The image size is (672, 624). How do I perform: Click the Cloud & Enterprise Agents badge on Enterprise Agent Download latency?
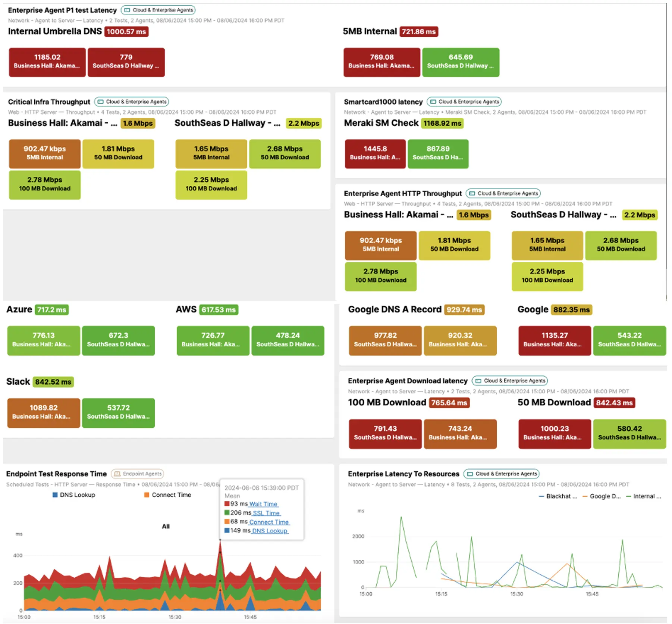pyautogui.click(x=510, y=381)
